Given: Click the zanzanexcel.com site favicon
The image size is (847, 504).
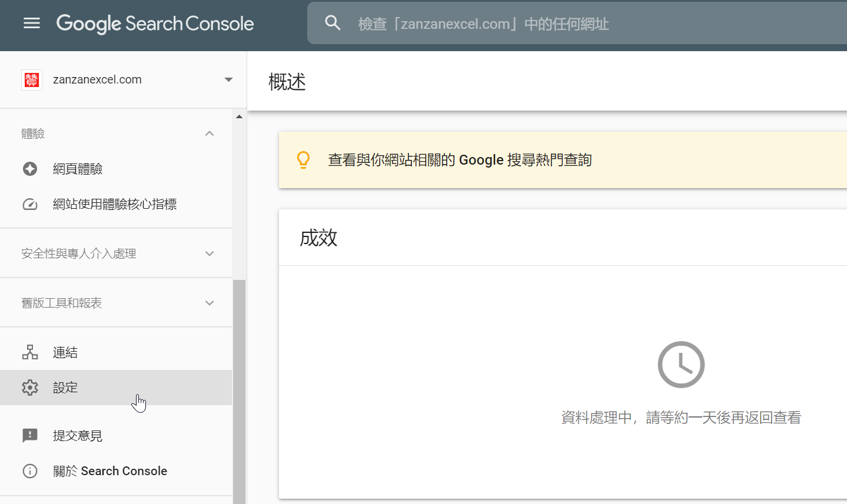Looking at the screenshot, I should tap(31, 79).
